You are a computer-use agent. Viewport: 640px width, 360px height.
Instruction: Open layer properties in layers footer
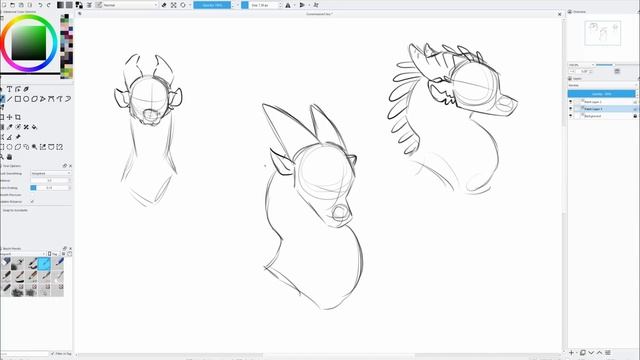(x=608, y=352)
